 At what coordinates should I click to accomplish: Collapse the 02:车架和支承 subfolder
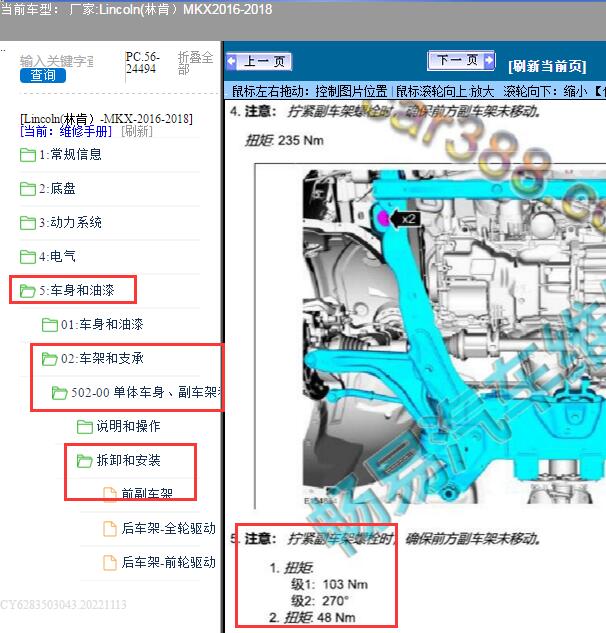(102, 358)
